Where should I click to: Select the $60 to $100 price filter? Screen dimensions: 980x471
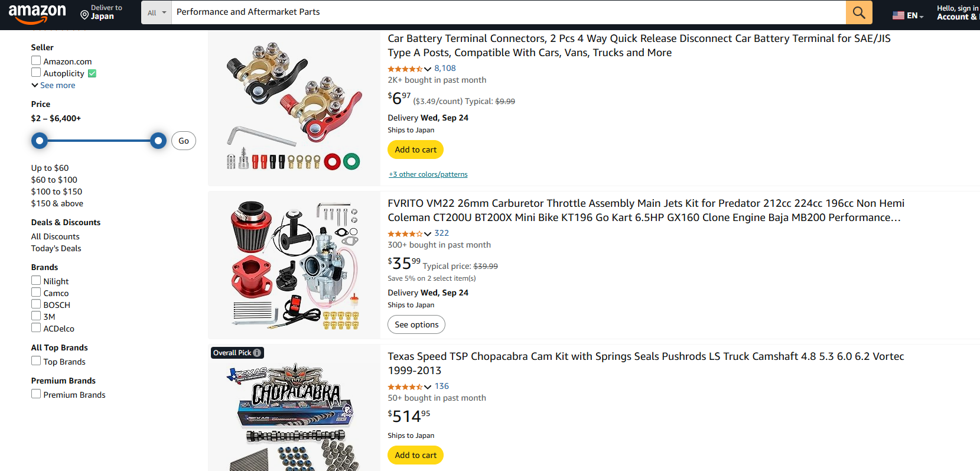pos(54,180)
